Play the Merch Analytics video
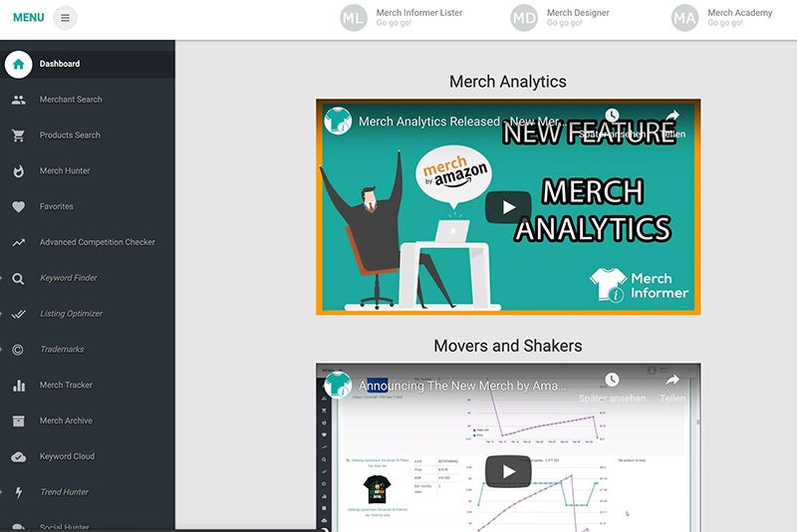Screen dimensions: 797x532 click(x=508, y=207)
